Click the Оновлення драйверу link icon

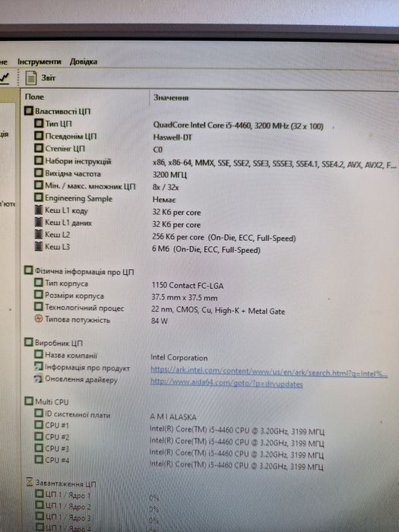(x=38, y=379)
